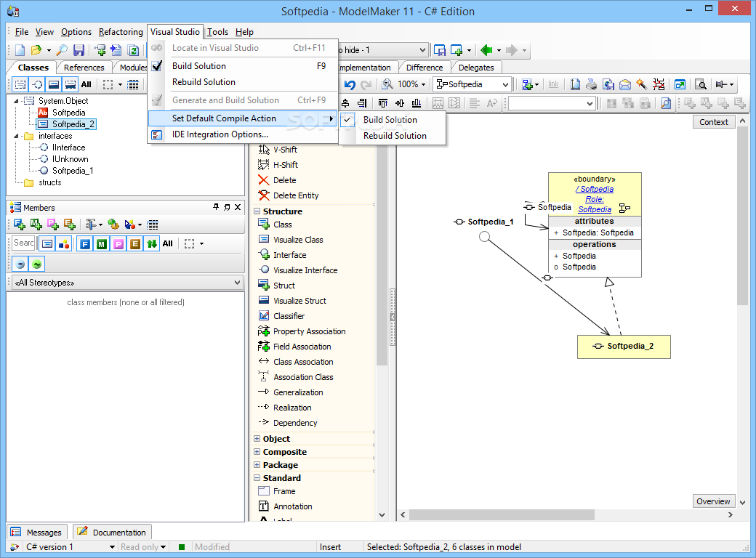Click the envelope mail icon in diagram toolbar

pos(625,85)
